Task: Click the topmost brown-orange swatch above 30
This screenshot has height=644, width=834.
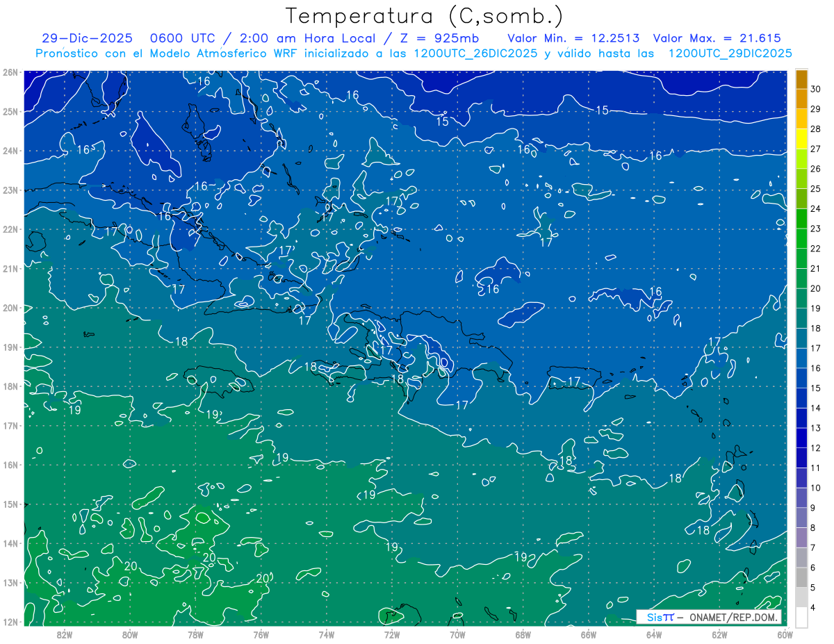Action: pyautogui.click(x=801, y=79)
